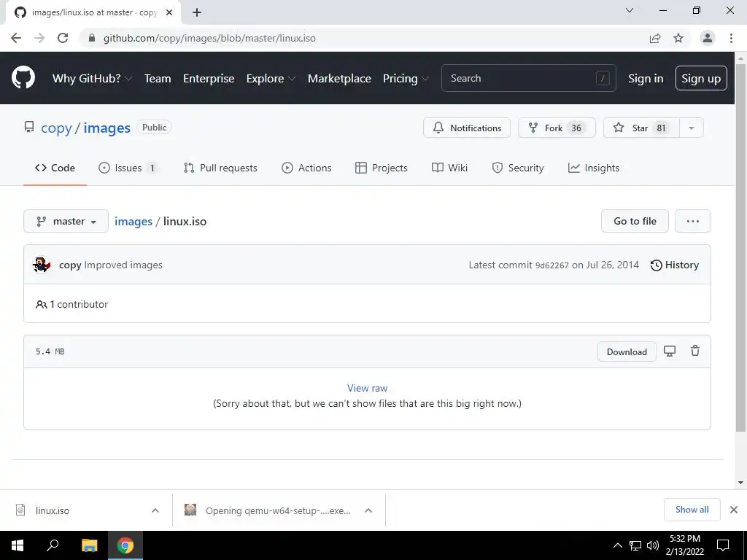Click the Notifications button
Screen dimensions: 747x560
pos(466,128)
